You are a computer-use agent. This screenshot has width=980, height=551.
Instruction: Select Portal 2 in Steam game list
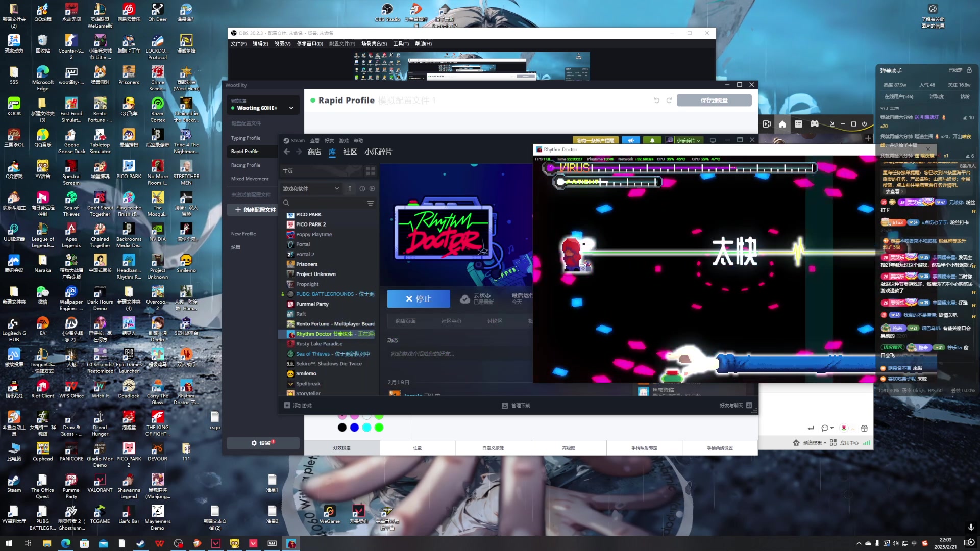[305, 254]
